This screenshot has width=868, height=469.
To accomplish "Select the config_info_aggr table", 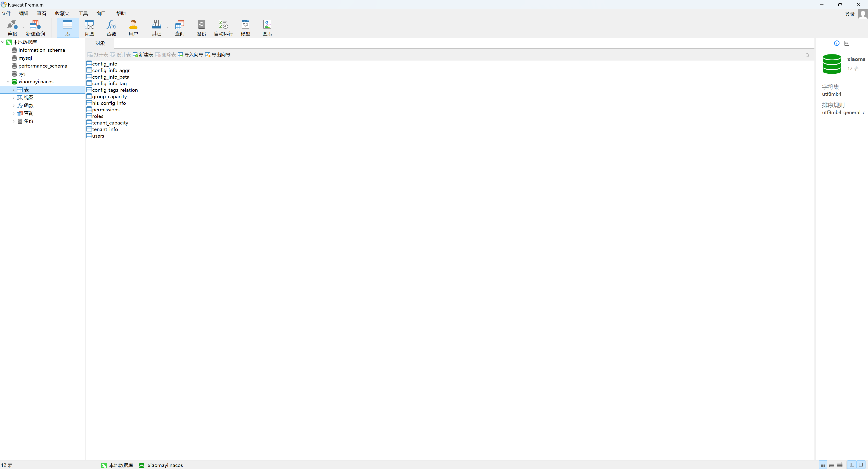I will point(108,70).
